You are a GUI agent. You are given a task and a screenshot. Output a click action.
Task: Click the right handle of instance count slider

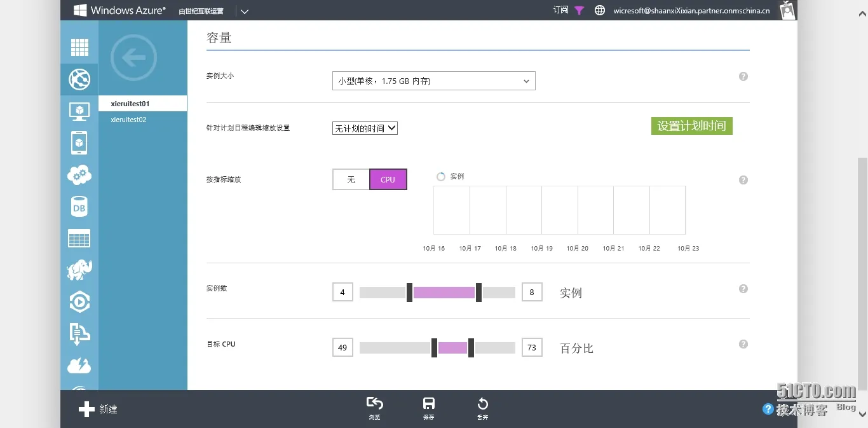[478, 293]
